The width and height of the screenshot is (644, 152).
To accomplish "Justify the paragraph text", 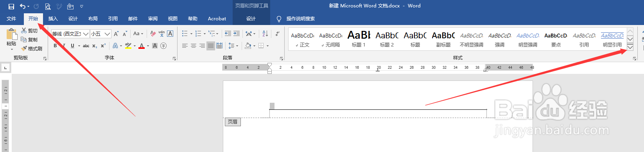I will pyautogui.click(x=211, y=46).
